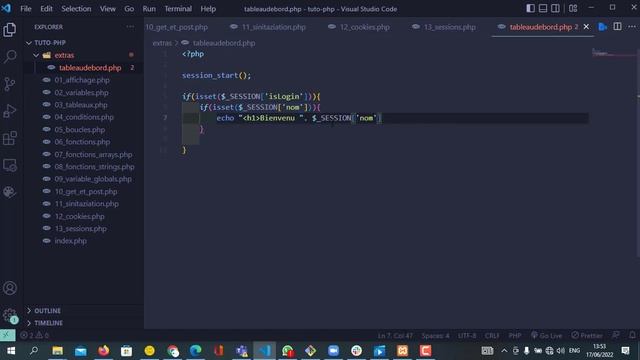Viewport: 640px width, 360px height.
Task: Change UTF-8 encoding in status bar
Action: click(x=467, y=336)
